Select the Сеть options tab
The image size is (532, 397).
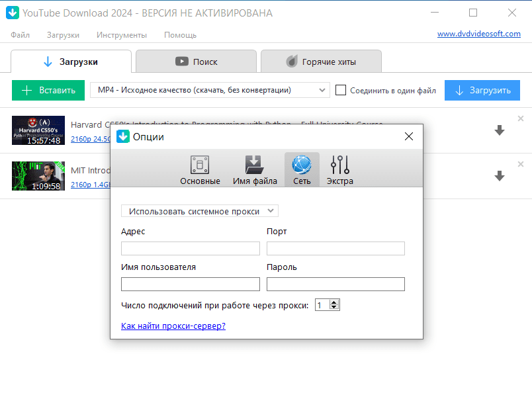pyautogui.click(x=302, y=170)
